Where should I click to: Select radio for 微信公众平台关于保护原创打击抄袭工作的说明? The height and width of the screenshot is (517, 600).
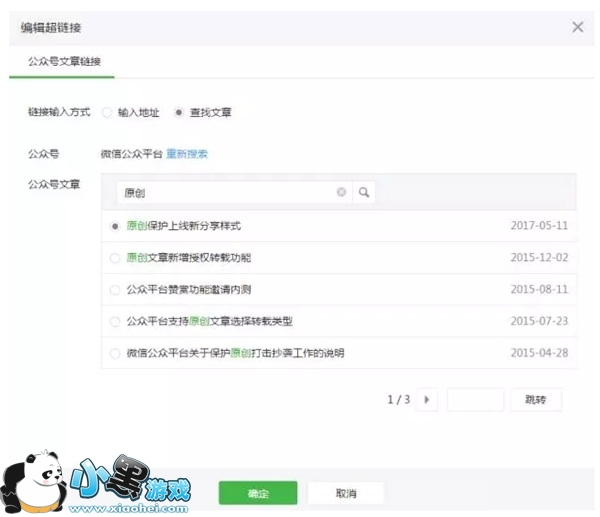coord(115,353)
